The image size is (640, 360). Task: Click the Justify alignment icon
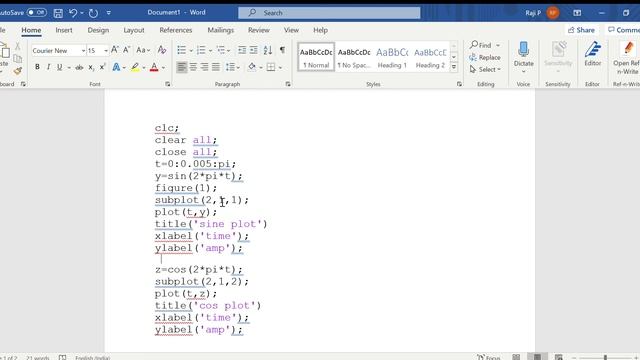[216, 67]
